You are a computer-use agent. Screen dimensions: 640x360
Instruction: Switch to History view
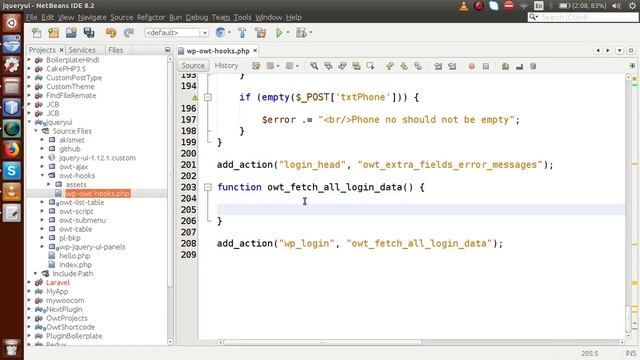pos(226,66)
